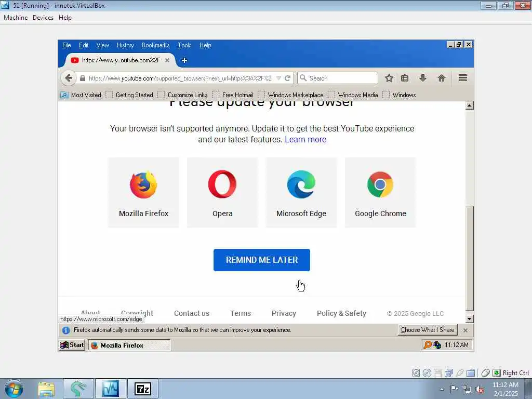Screen dimensions: 532x399
Task: Click the Firefox back arrow button
Action: tap(69, 78)
